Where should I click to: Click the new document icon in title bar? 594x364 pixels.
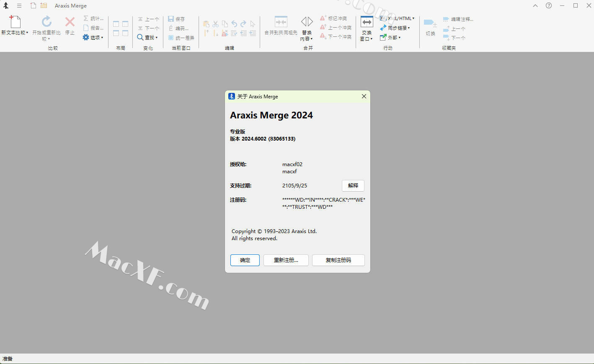tap(33, 5)
